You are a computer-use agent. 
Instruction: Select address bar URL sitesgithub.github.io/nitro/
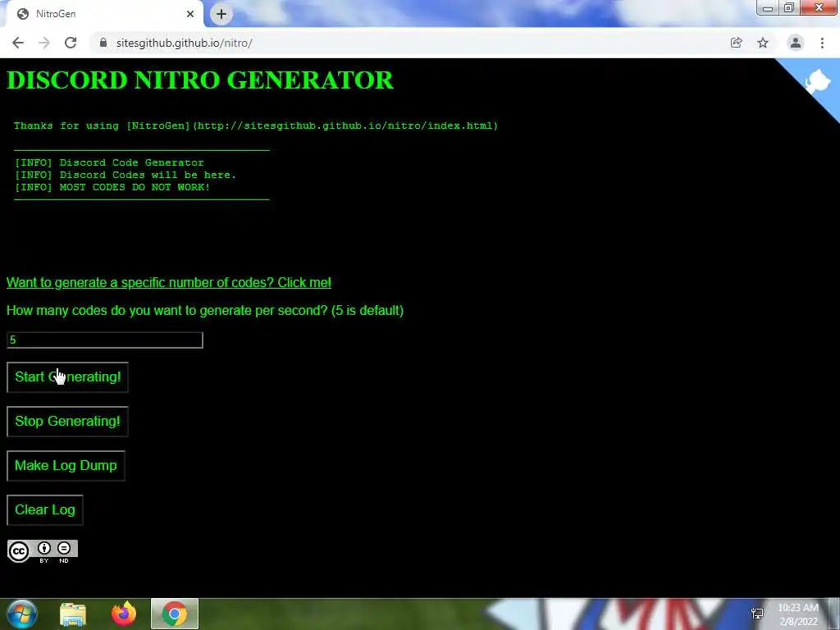pyautogui.click(x=185, y=43)
